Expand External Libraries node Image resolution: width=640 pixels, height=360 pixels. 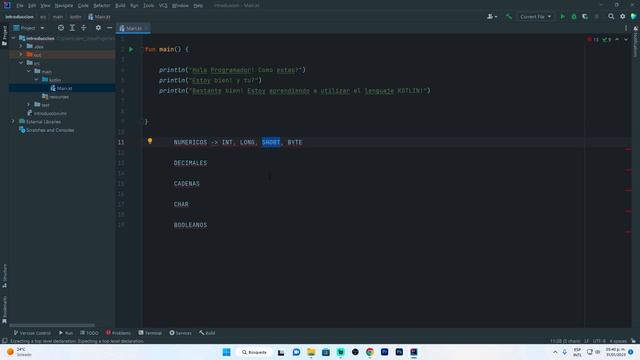(13, 122)
